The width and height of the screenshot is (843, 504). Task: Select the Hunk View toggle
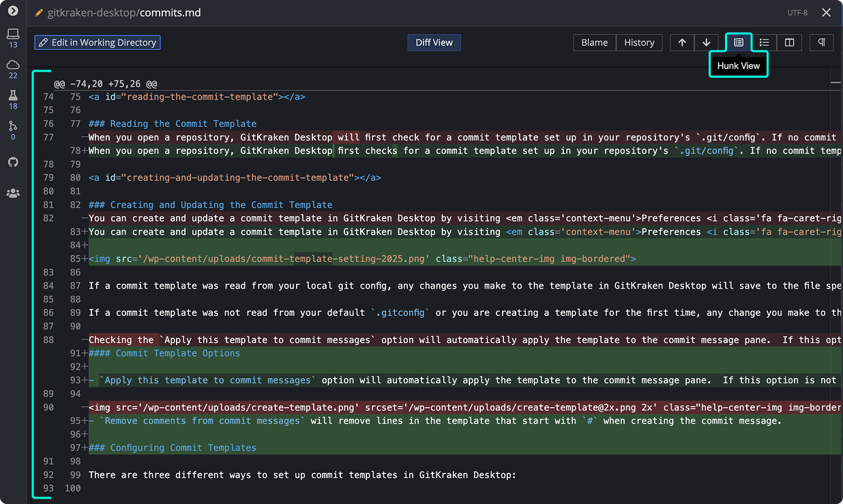738,42
